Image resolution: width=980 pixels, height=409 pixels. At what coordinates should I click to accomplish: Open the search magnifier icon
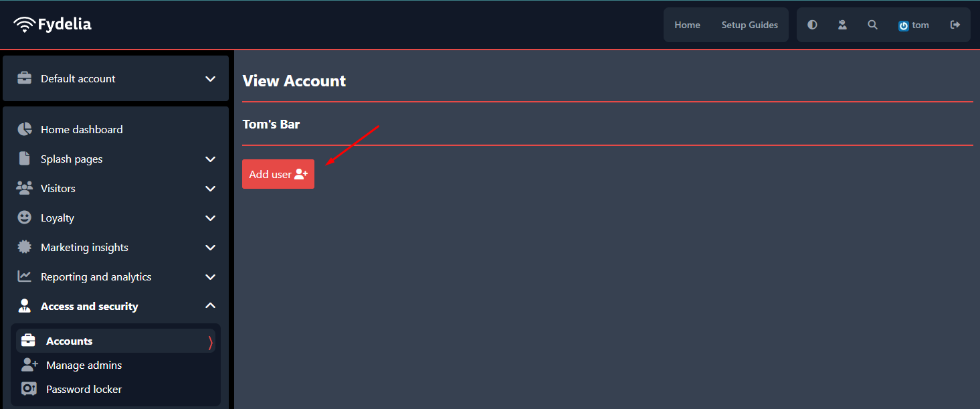pos(872,25)
